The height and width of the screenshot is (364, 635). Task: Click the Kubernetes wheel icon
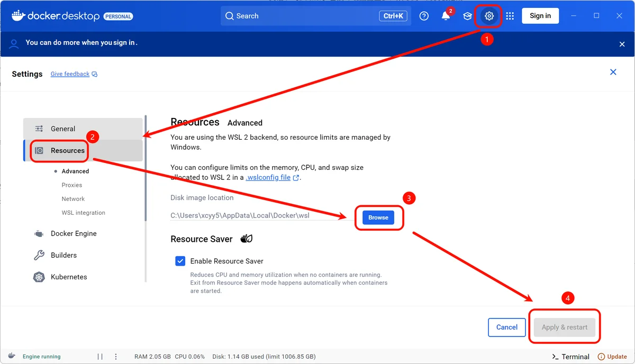39,277
